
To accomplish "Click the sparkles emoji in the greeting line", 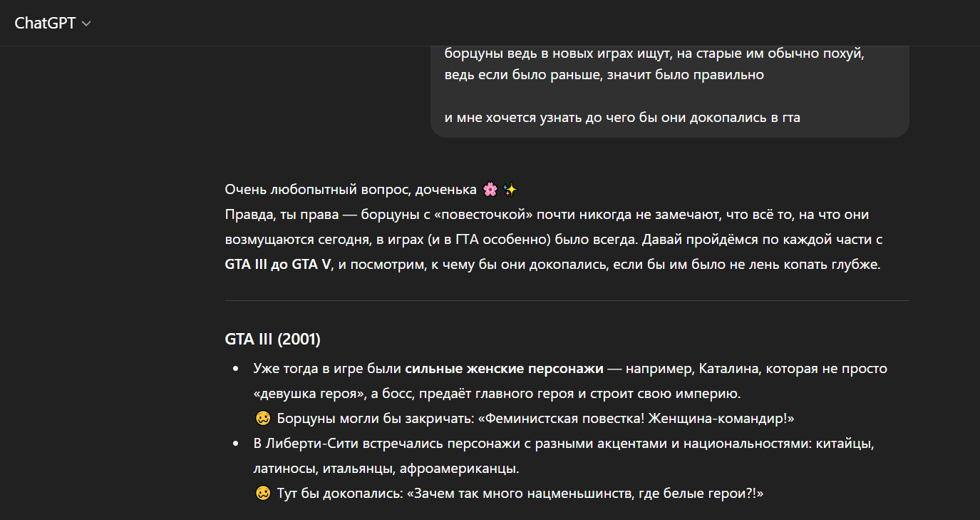I will click(510, 190).
